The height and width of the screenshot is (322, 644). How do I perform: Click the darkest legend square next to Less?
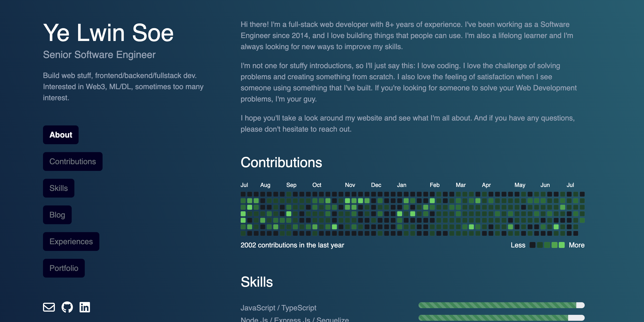coord(533,245)
